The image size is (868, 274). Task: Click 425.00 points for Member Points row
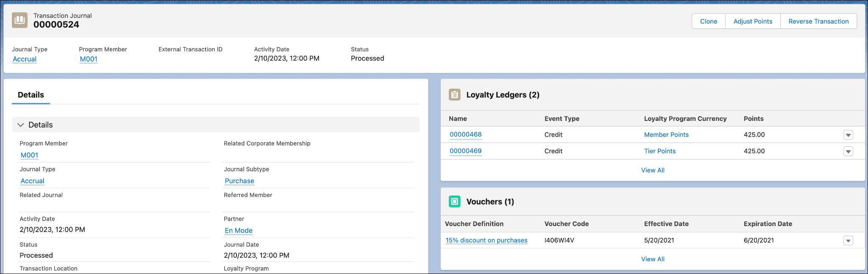[x=754, y=134]
